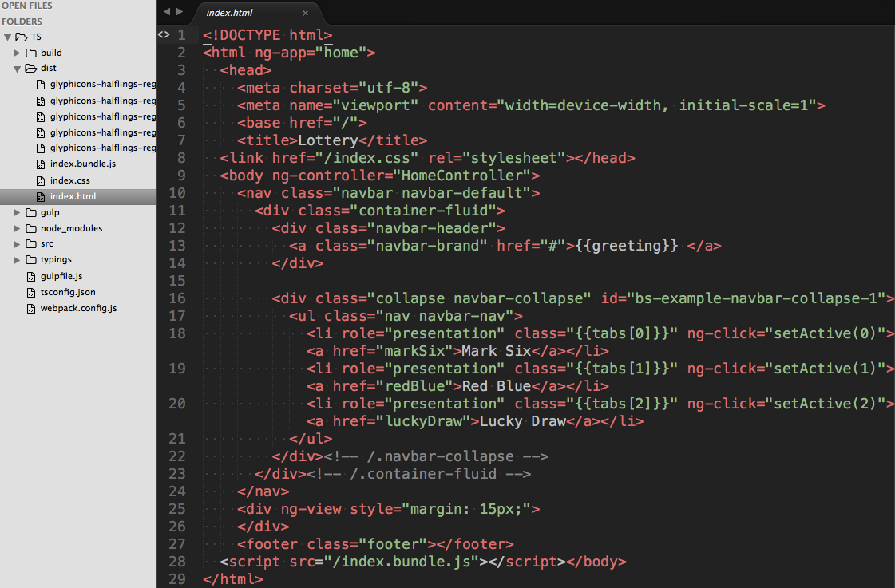Click line number 10 in gutter

(177, 193)
